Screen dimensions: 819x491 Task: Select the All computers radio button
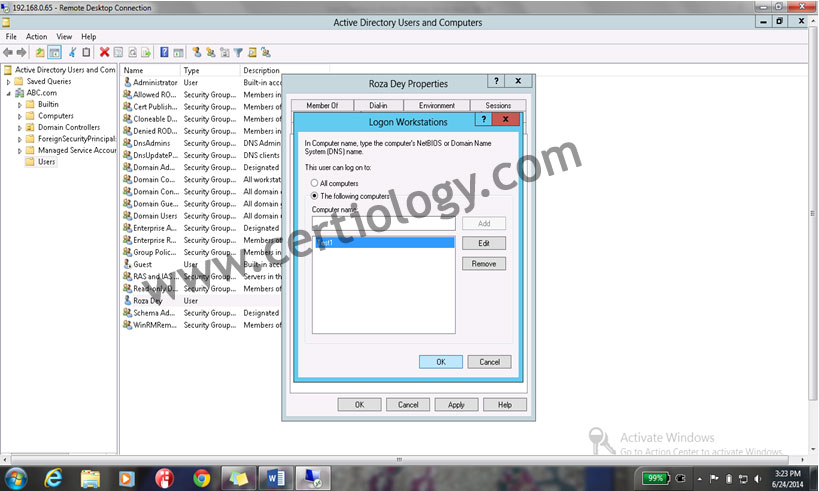click(x=314, y=183)
